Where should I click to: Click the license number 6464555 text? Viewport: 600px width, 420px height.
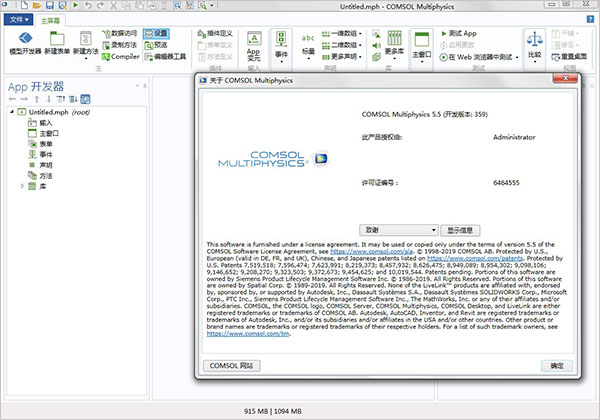click(506, 183)
